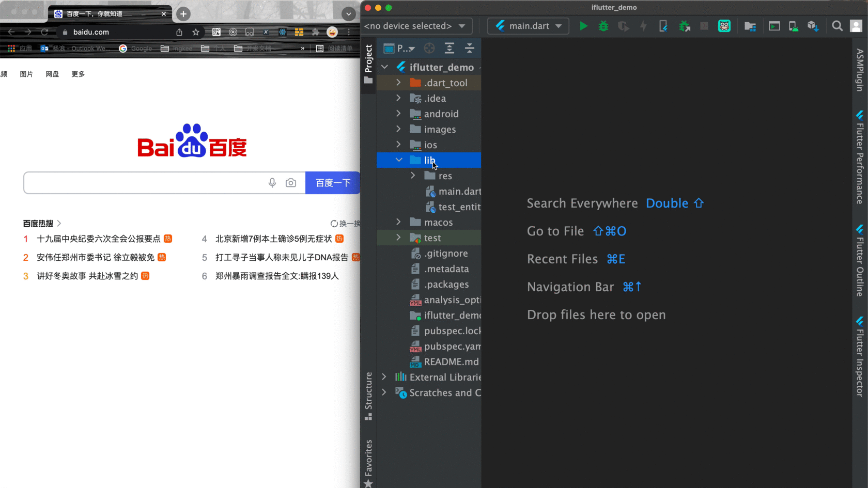Open new tab with plus button in Chrome
868x488 pixels.
183,14
